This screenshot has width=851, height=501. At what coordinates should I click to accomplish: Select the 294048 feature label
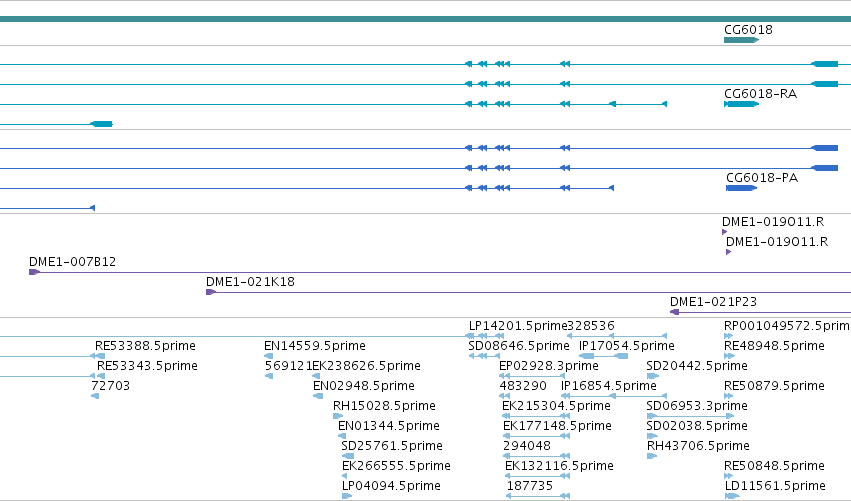[x=527, y=446]
